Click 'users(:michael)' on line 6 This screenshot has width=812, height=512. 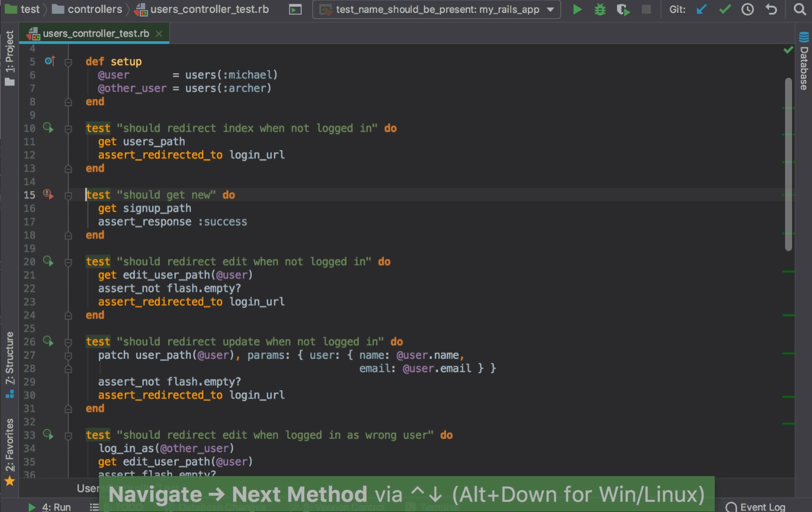click(x=232, y=75)
